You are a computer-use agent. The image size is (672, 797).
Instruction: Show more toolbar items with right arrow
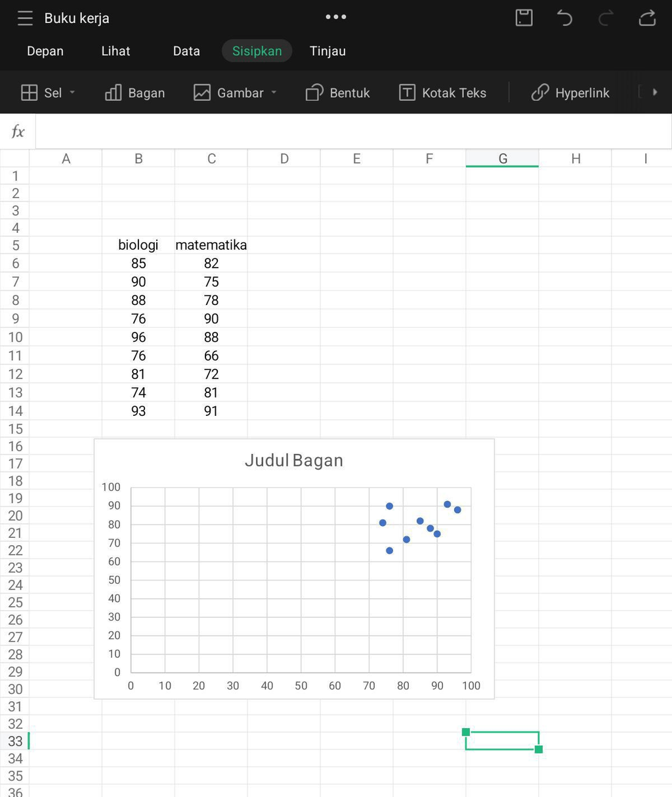pyautogui.click(x=654, y=92)
